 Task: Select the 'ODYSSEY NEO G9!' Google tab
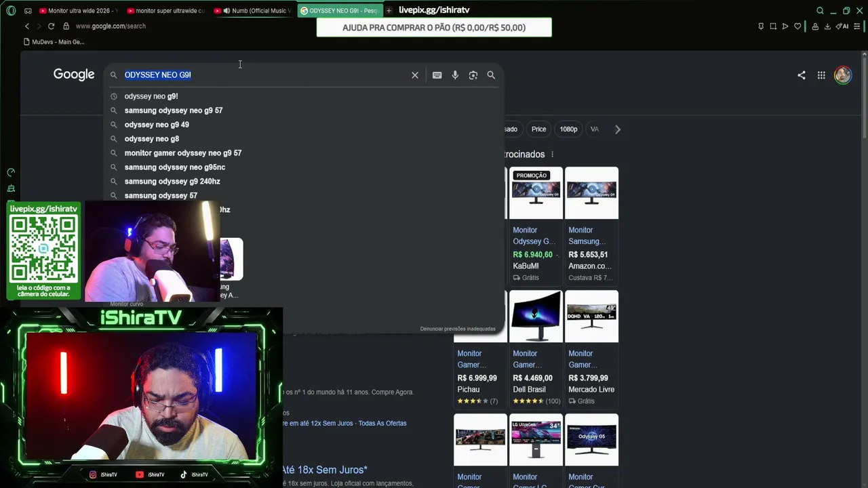[340, 11]
